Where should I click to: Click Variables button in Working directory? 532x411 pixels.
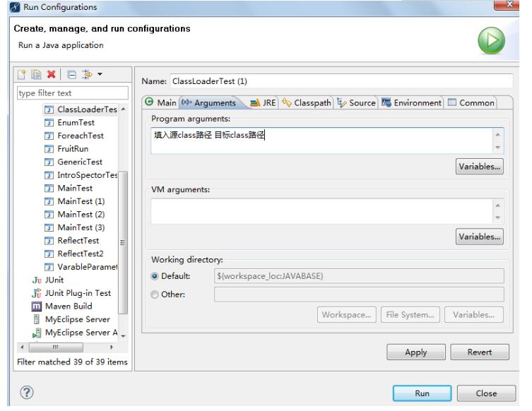tap(474, 315)
